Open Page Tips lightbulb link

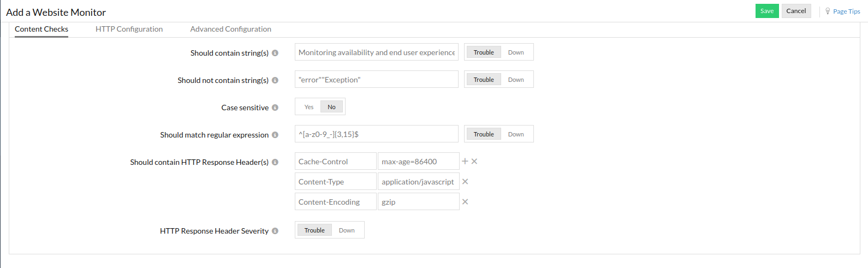tap(843, 11)
